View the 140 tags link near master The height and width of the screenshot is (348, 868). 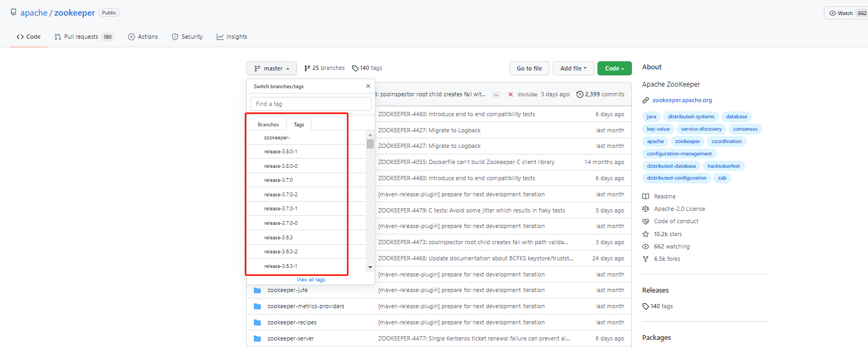367,68
